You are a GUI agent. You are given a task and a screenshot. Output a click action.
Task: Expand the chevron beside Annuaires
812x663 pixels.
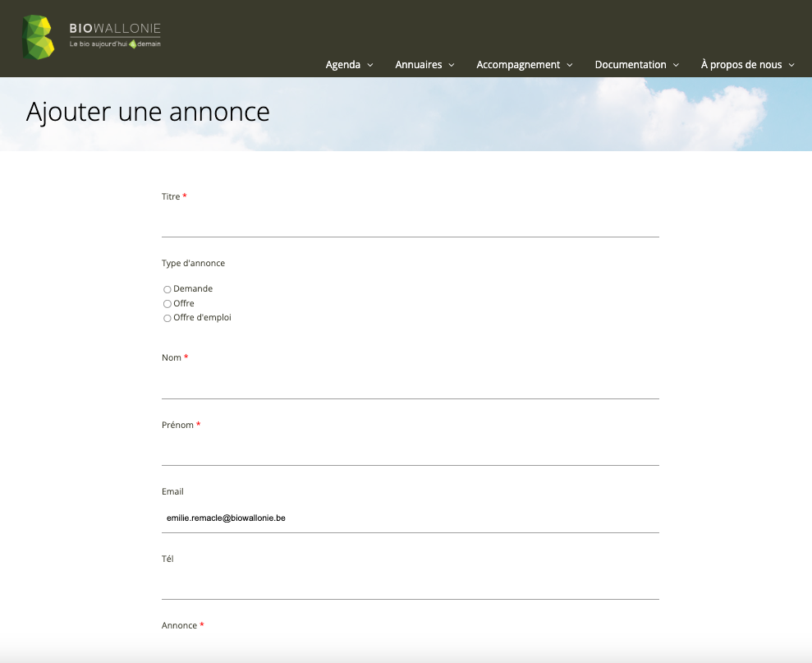[x=452, y=65]
